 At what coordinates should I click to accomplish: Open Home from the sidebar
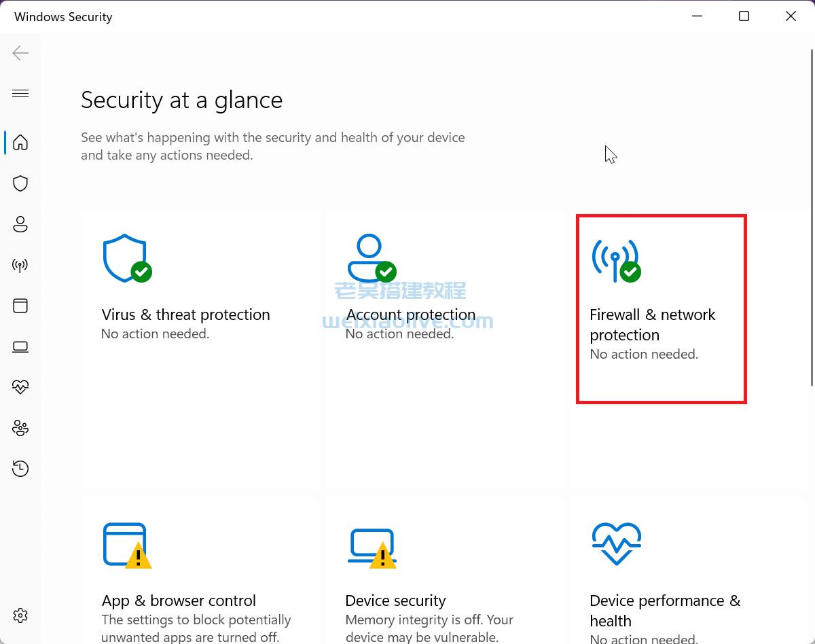[x=20, y=143]
